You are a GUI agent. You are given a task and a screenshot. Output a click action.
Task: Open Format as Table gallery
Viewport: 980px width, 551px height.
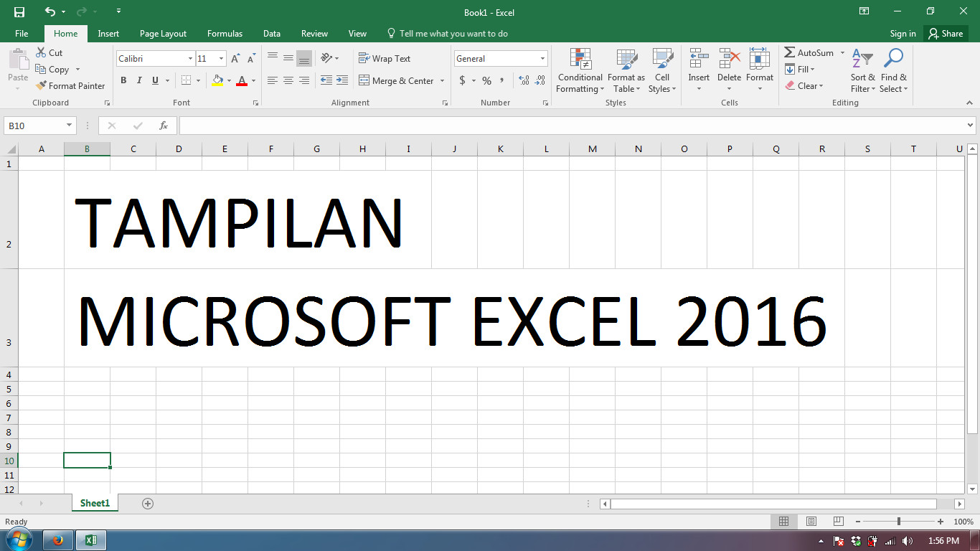(626, 70)
